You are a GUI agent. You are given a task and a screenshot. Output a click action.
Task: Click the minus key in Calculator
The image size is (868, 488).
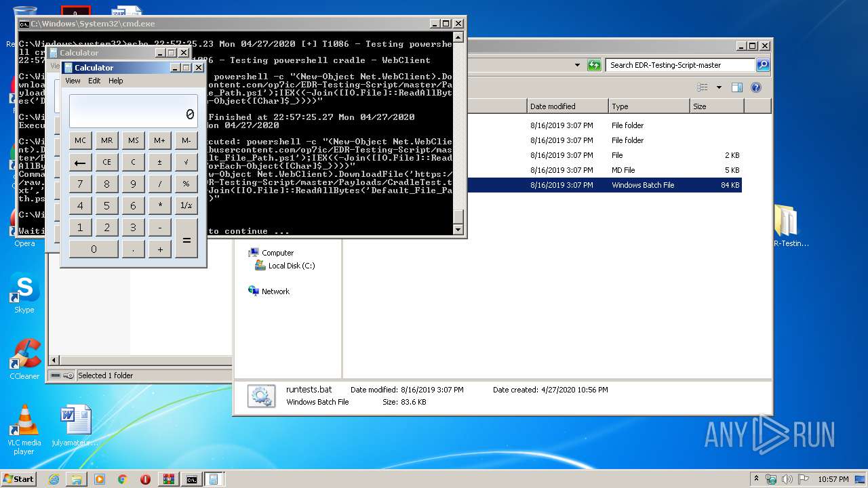point(159,227)
